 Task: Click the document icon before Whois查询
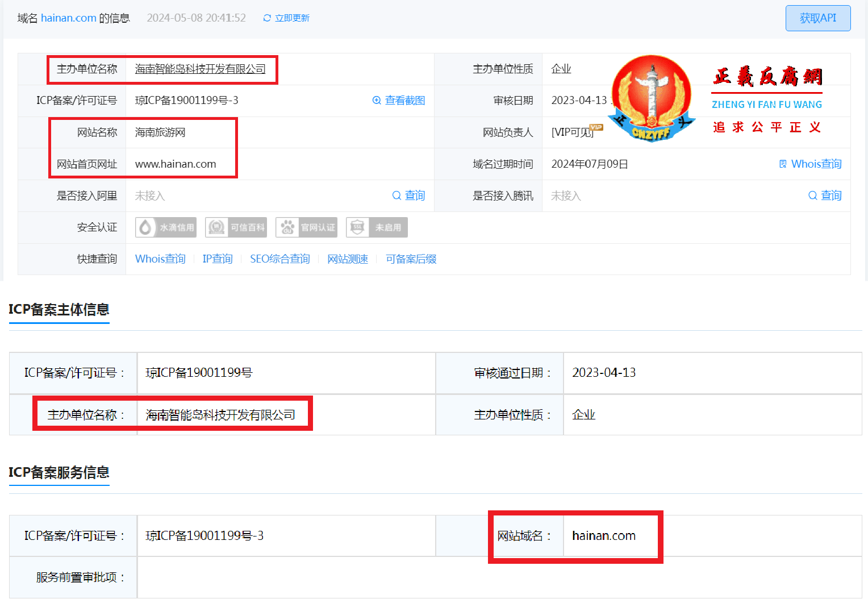coord(783,164)
